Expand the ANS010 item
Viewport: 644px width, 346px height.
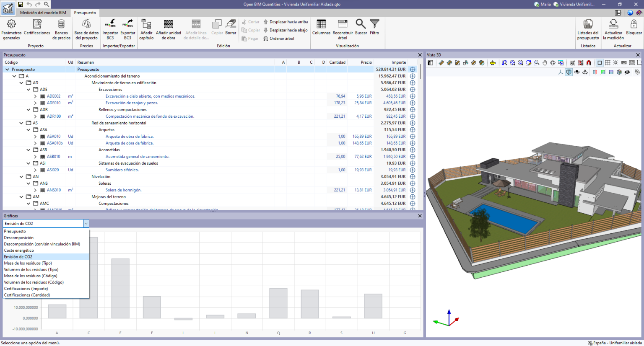click(x=35, y=190)
